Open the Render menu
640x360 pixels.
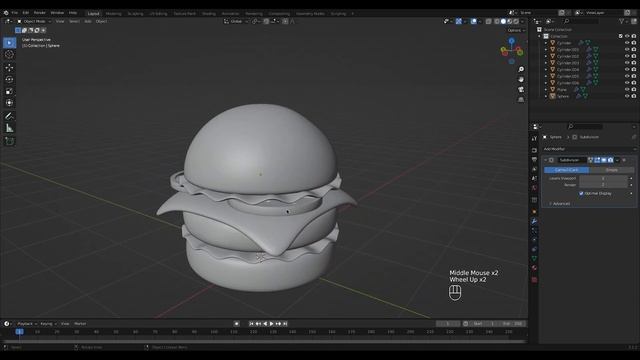[x=40, y=13]
